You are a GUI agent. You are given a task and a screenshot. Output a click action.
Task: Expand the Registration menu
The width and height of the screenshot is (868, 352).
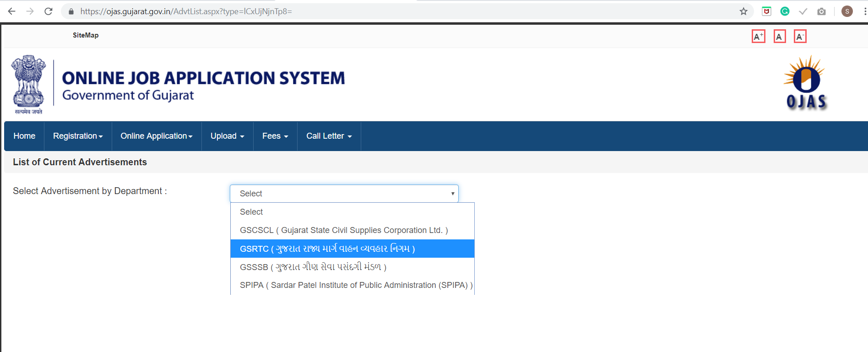(78, 136)
